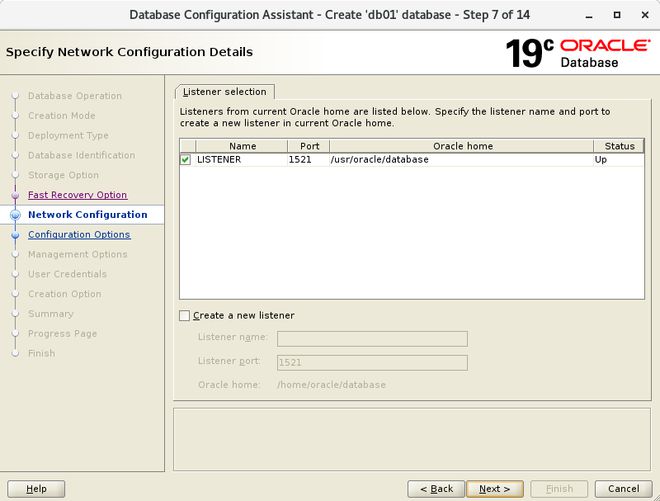Enable Create a new listener checkbox
660x501 pixels.
[184, 315]
